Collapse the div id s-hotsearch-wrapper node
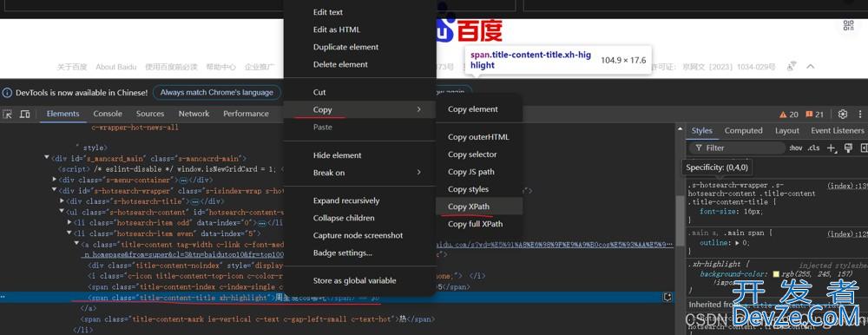This screenshot has width=868, height=335. [54, 190]
